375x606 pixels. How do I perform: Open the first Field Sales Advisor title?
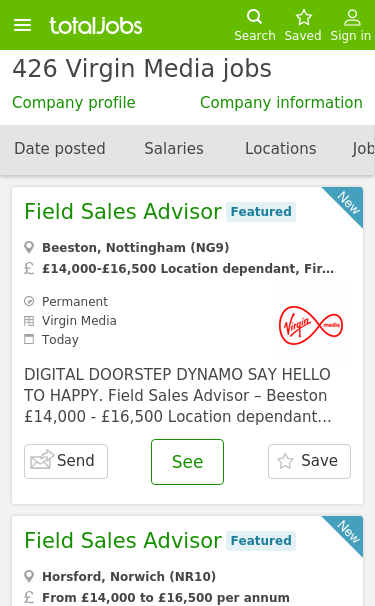[x=123, y=212]
